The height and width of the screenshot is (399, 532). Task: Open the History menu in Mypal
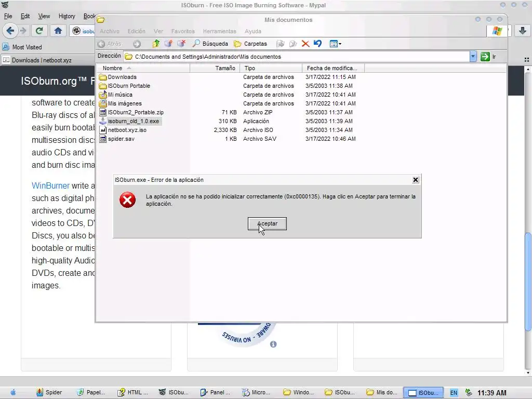point(67,16)
